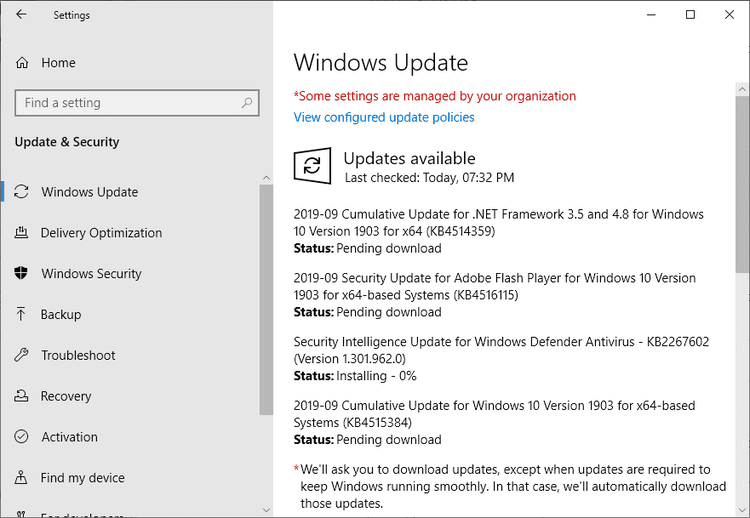Open the Activation page
The height and width of the screenshot is (518, 750).
69,437
